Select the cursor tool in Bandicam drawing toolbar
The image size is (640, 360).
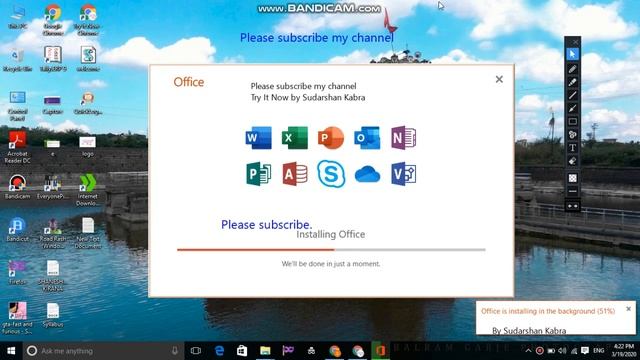pyautogui.click(x=573, y=54)
